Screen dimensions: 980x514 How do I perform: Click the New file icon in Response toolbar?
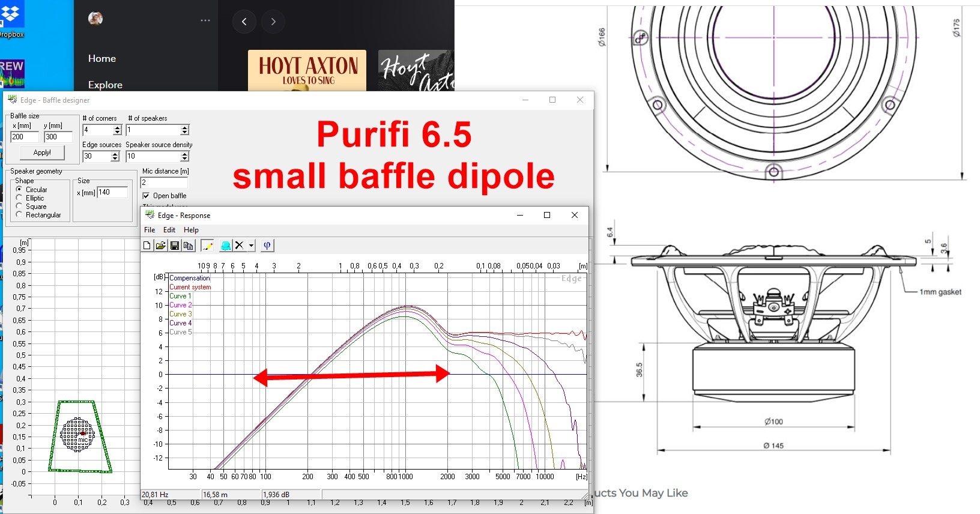[x=147, y=245]
